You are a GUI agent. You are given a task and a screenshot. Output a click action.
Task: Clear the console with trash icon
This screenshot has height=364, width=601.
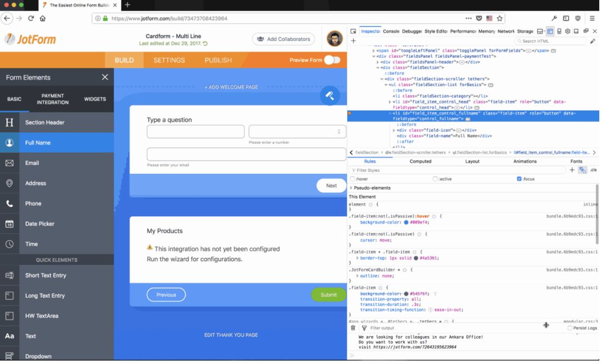(353, 328)
